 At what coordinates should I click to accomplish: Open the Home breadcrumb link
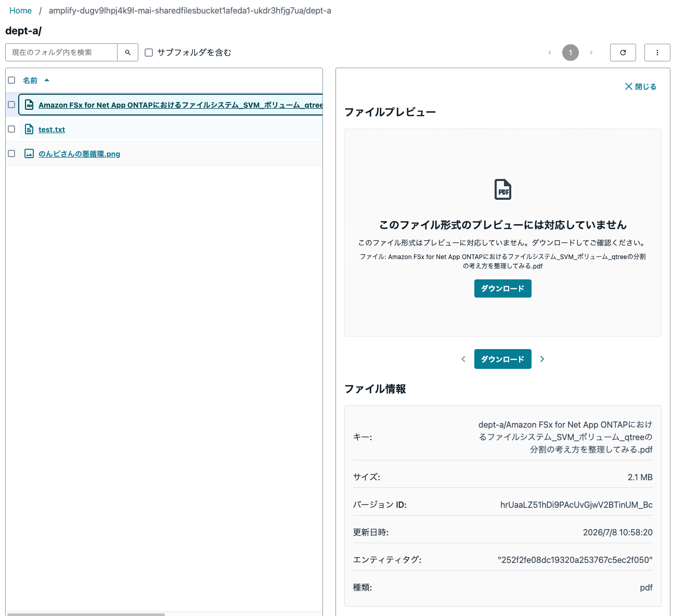20,10
